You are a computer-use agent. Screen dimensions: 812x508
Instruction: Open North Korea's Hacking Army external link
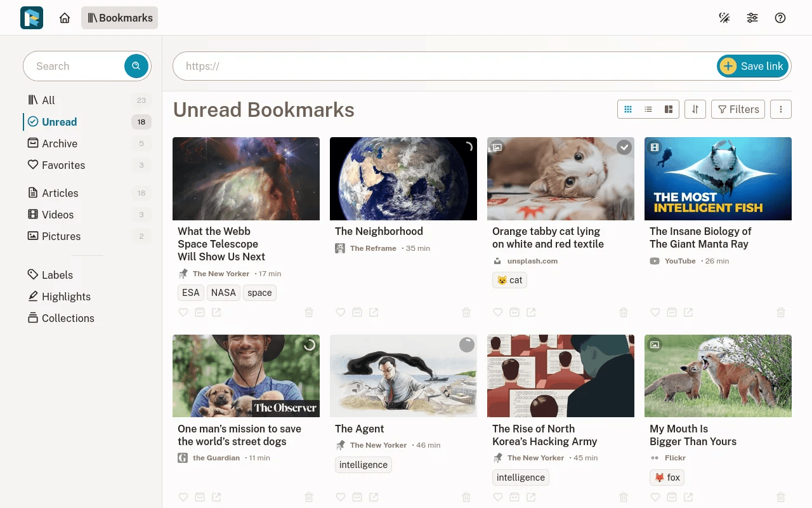click(531, 497)
